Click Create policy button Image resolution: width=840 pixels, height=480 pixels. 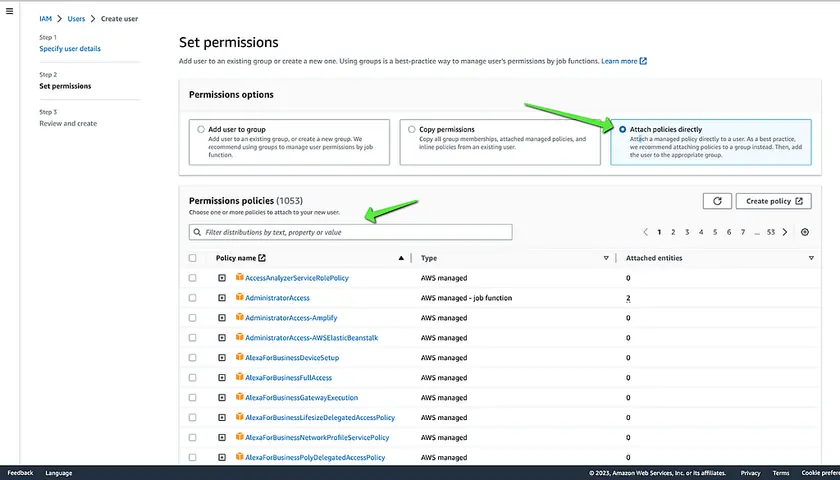pyautogui.click(x=774, y=201)
